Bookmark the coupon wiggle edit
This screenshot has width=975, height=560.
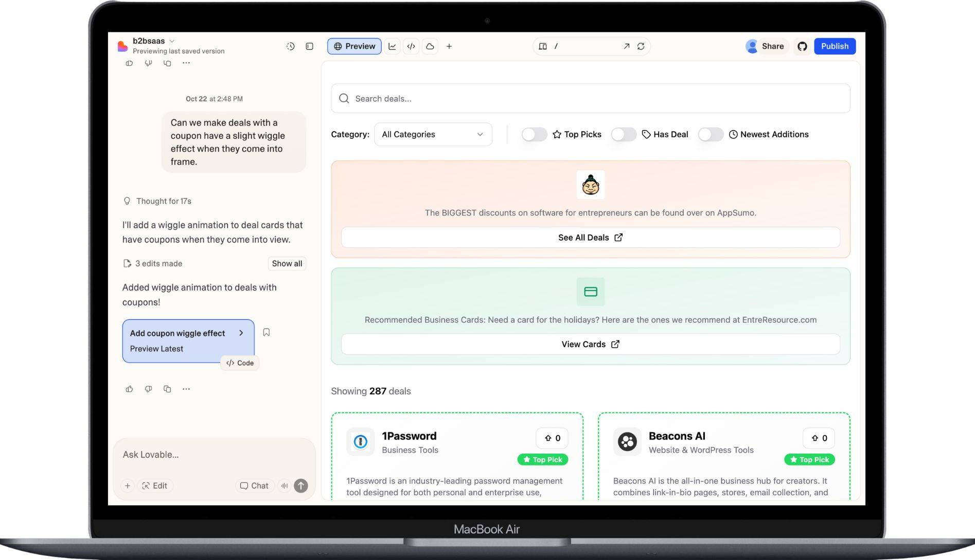(266, 332)
